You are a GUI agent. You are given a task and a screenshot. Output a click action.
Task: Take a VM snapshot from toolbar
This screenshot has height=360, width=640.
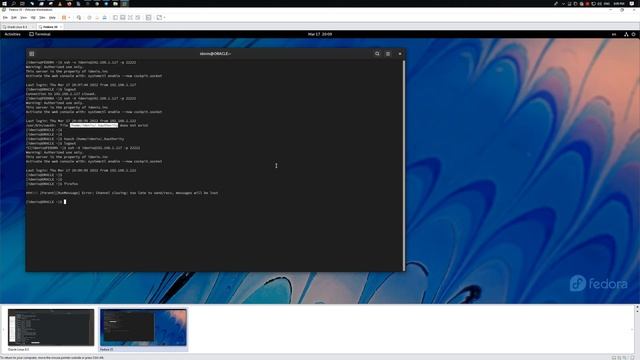click(x=89, y=18)
